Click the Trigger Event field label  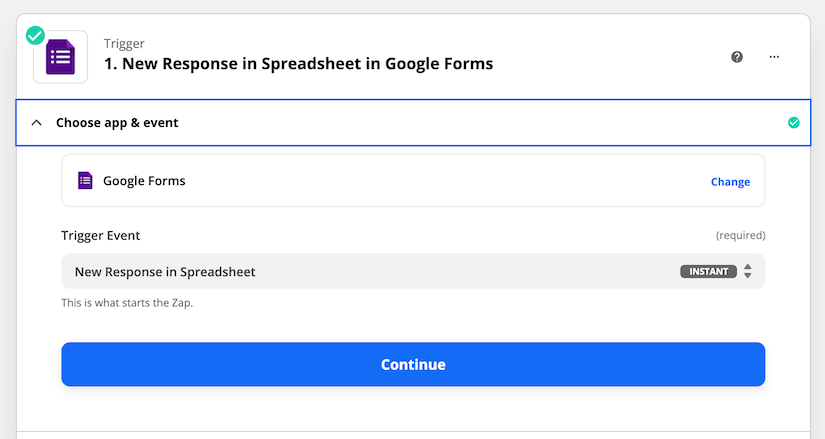[x=100, y=235]
